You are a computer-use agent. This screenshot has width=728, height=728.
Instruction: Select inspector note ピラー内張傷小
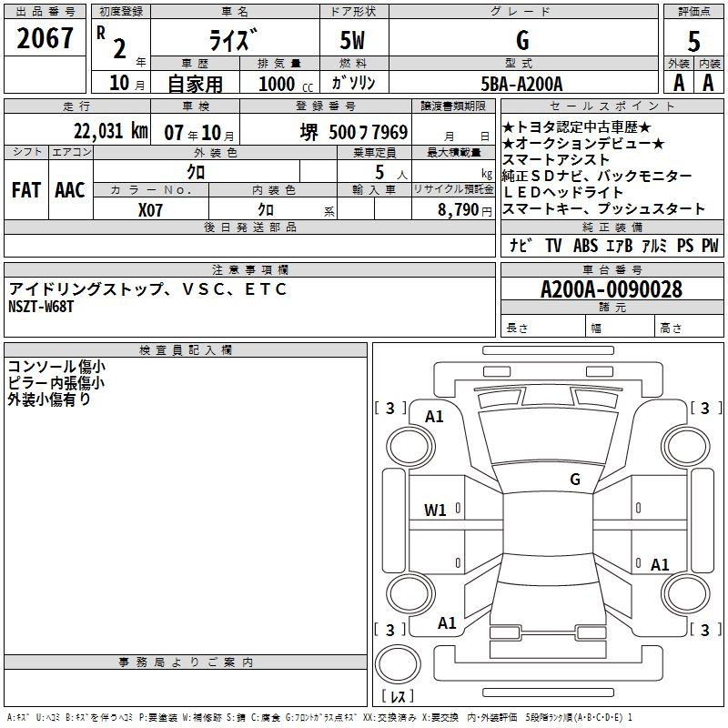(56, 382)
